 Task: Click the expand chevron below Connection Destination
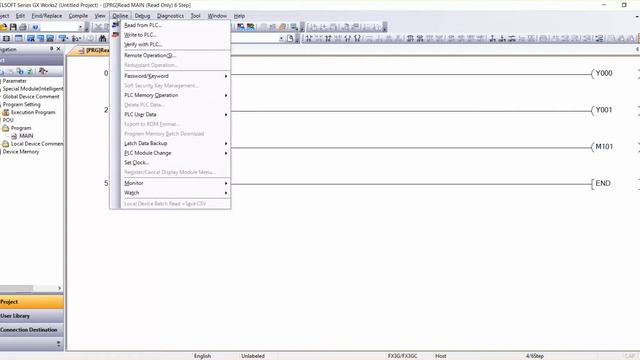pos(58,344)
